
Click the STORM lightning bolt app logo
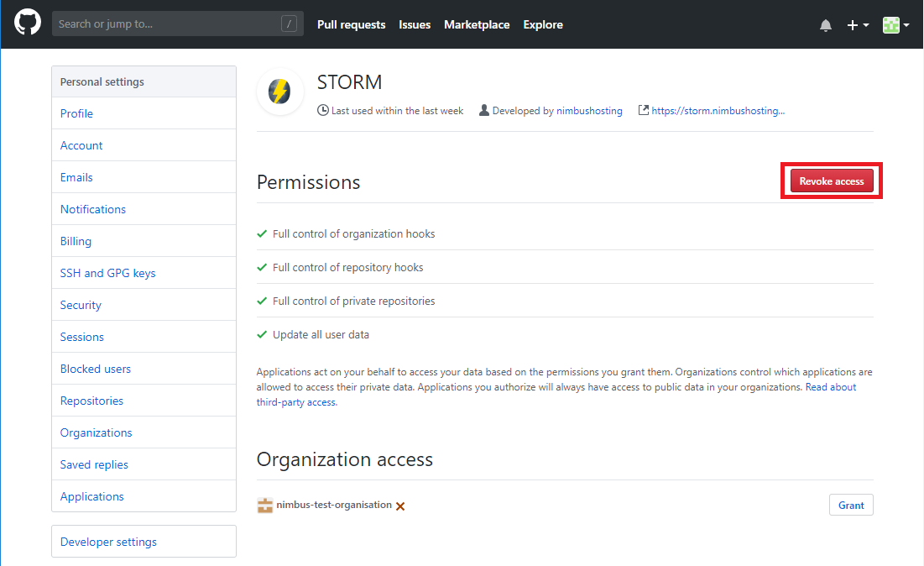point(280,92)
